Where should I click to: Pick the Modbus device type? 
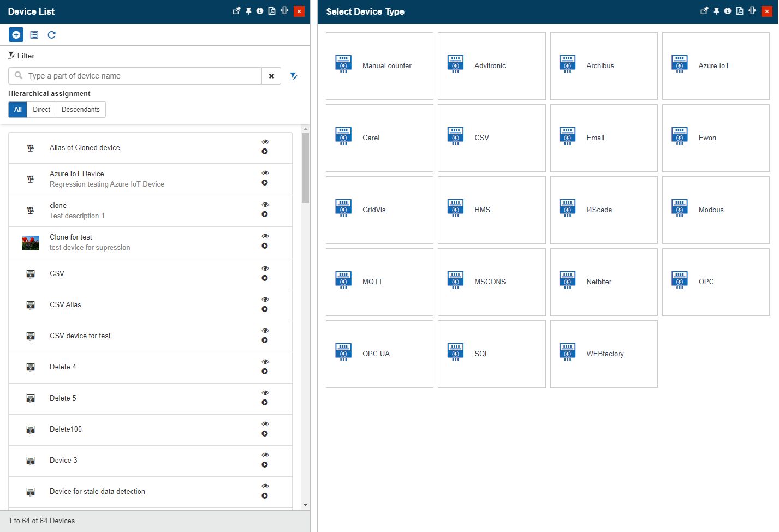[x=716, y=210]
